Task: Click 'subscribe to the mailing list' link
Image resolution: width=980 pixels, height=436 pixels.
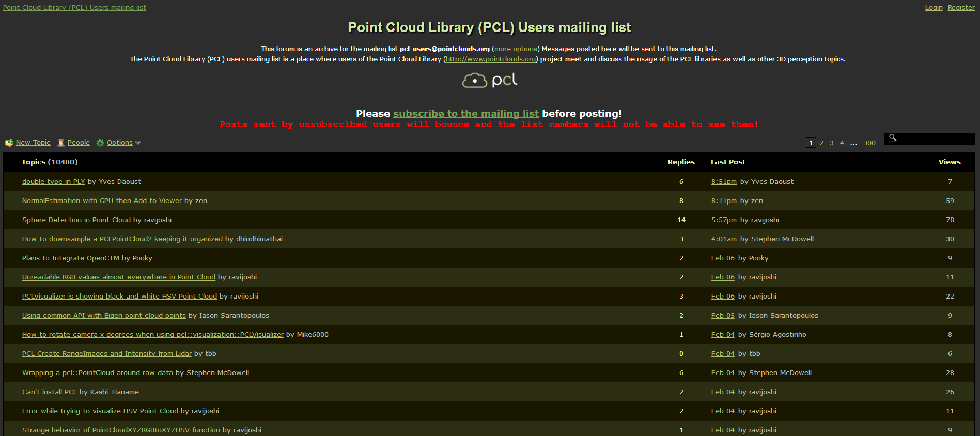Action: [x=465, y=114]
